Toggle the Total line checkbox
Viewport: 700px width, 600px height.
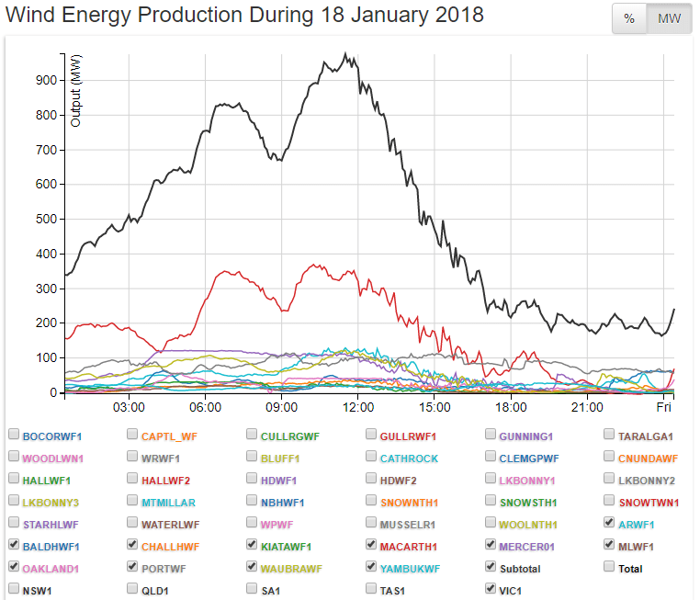(611, 567)
